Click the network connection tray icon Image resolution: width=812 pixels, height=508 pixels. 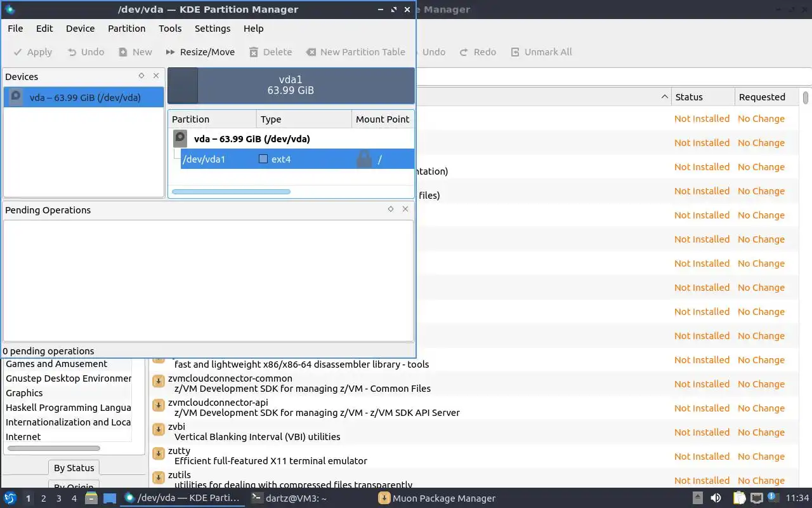[757, 498]
